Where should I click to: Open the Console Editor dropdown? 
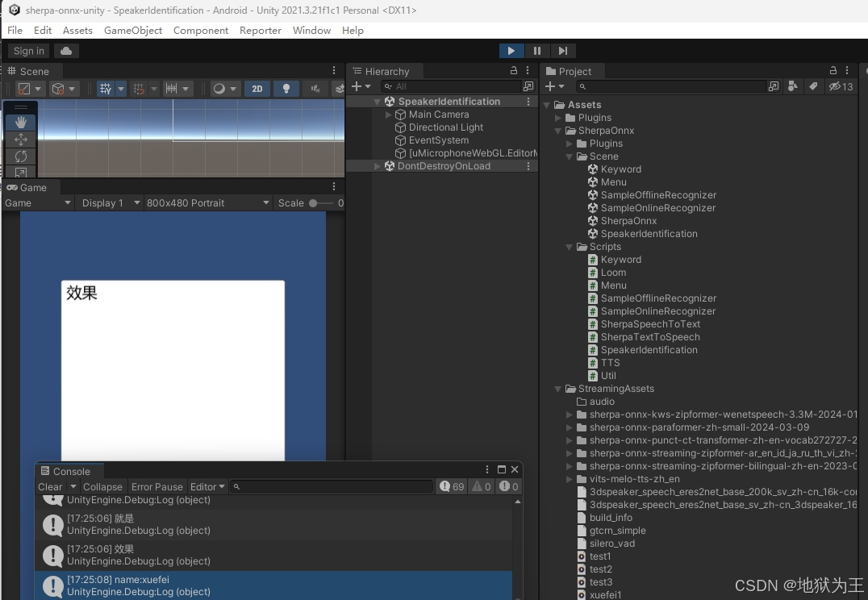tap(207, 486)
